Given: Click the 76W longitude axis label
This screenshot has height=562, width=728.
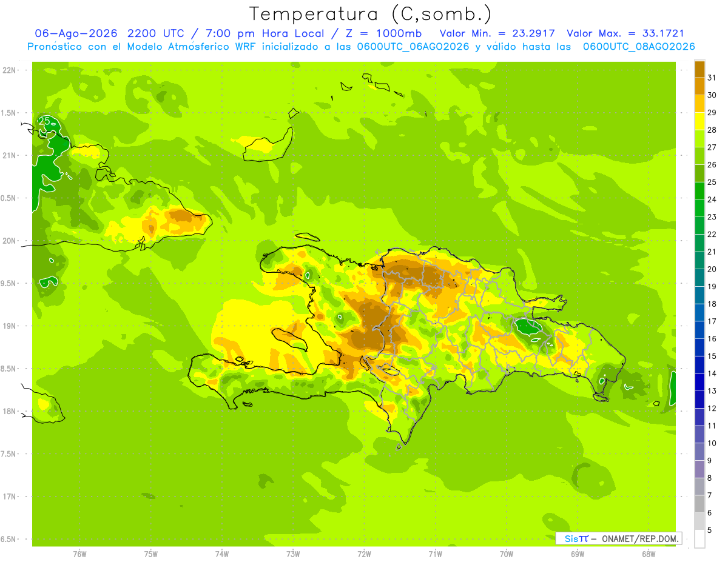Looking at the screenshot, I should (x=79, y=554).
